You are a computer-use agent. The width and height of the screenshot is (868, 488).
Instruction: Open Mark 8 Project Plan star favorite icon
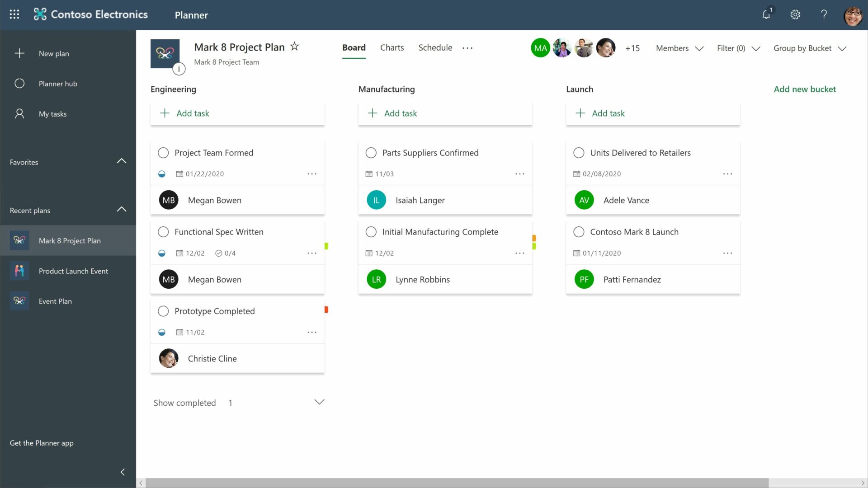coord(294,47)
